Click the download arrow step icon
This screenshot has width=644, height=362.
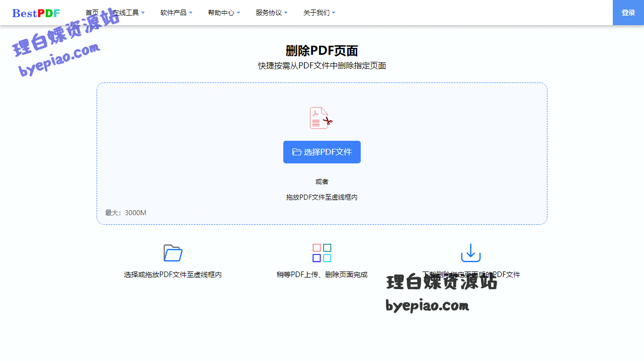[x=471, y=252]
